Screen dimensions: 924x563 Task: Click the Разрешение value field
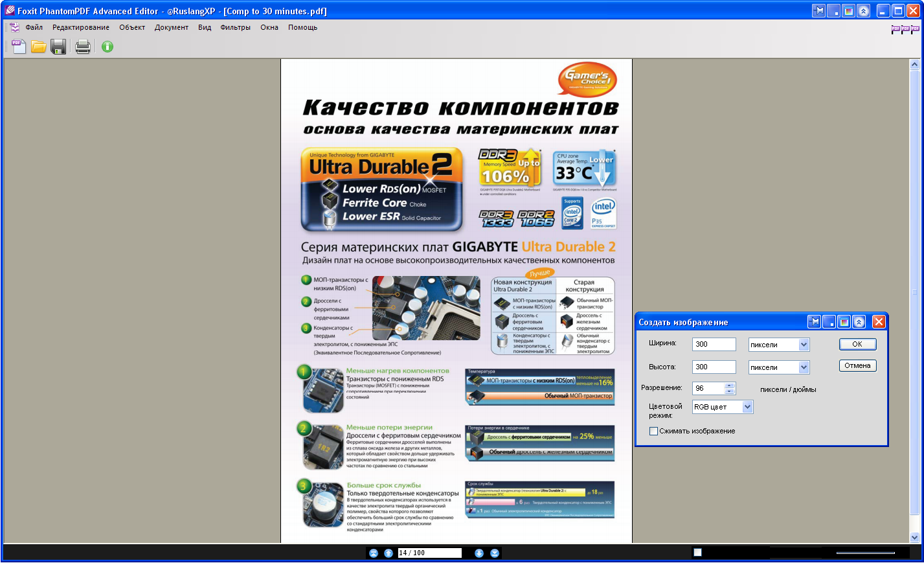coord(708,388)
